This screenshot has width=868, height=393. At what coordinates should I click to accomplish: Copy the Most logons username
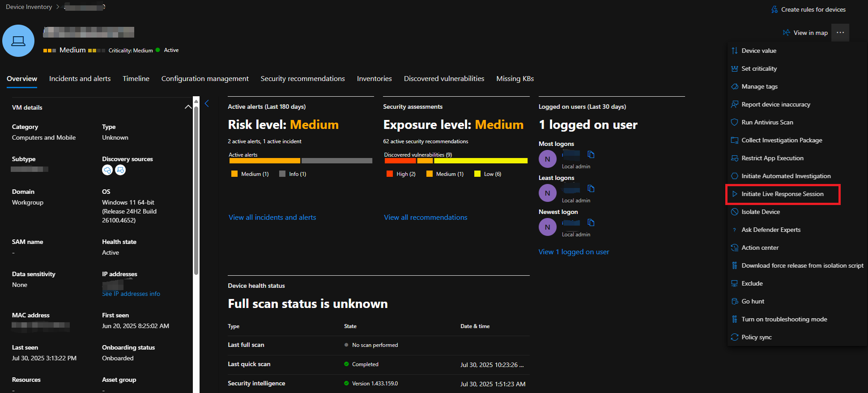point(591,154)
